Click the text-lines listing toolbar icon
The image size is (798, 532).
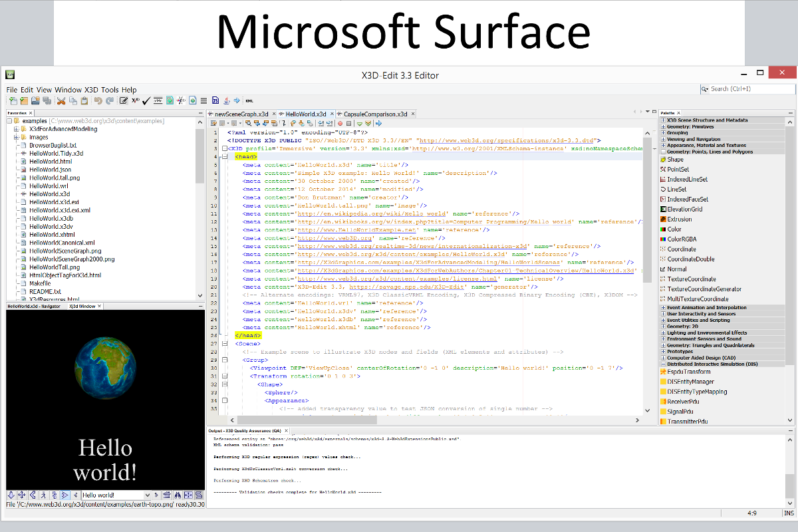point(203,101)
